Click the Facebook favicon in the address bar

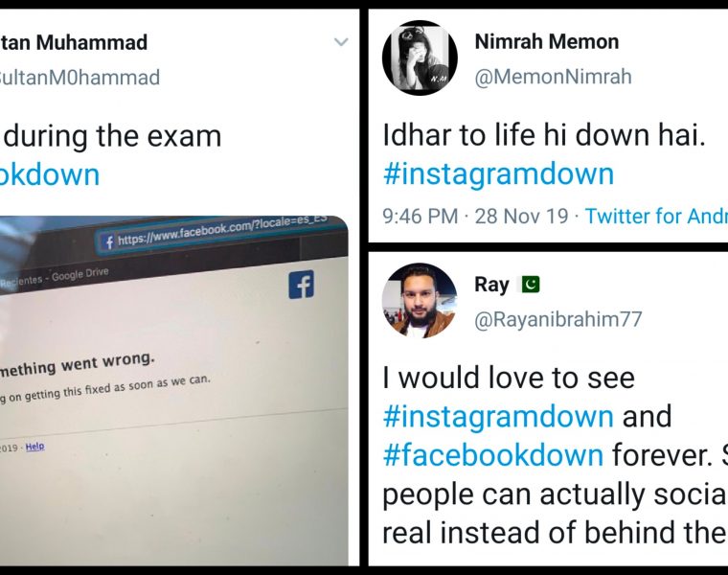pos(109,241)
